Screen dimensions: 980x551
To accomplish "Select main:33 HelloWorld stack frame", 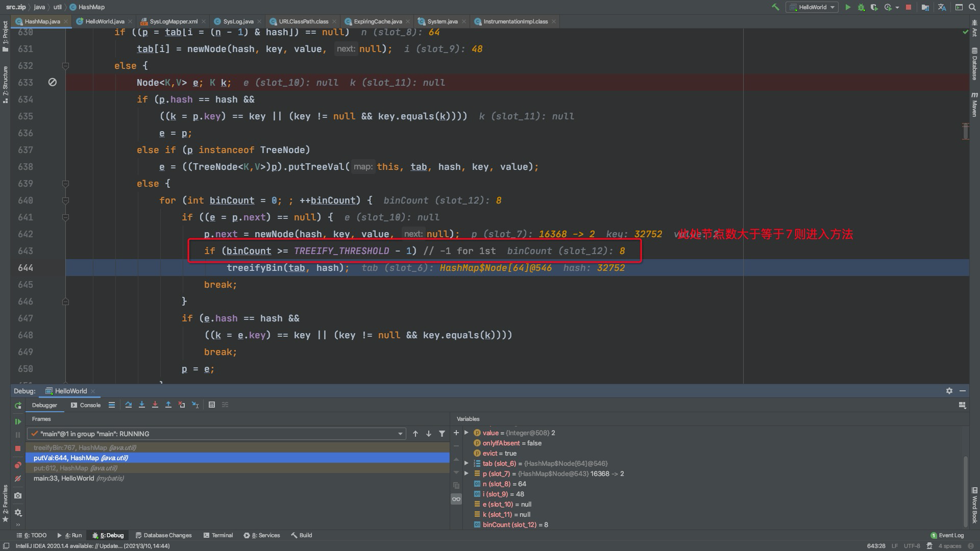I will point(238,478).
